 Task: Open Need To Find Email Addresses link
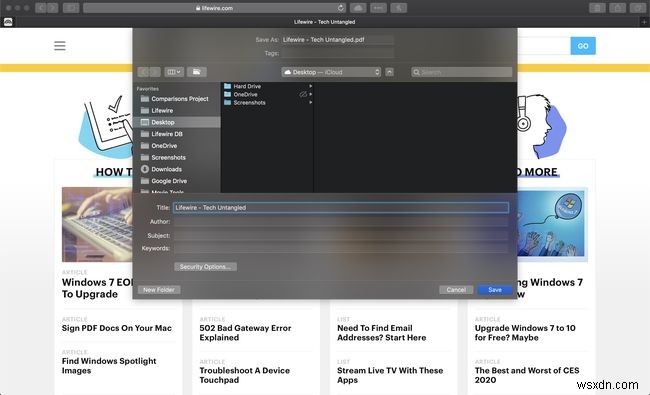(x=381, y=333)
